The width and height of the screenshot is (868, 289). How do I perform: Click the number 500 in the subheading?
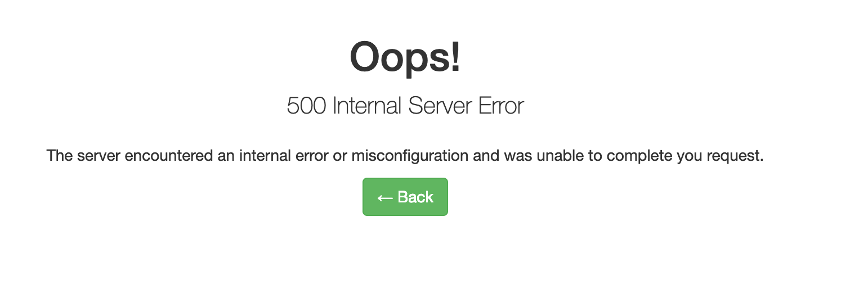306,106
